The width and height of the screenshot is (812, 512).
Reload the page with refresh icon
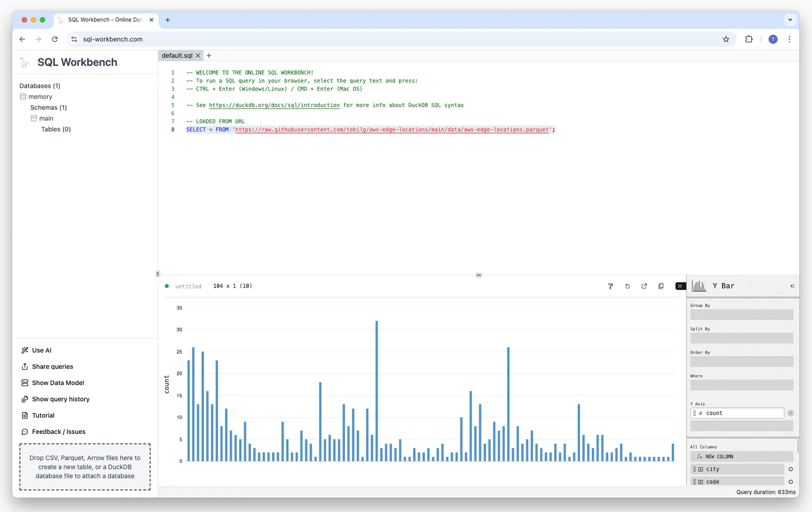pyautogui.click(x=55, y=39)
